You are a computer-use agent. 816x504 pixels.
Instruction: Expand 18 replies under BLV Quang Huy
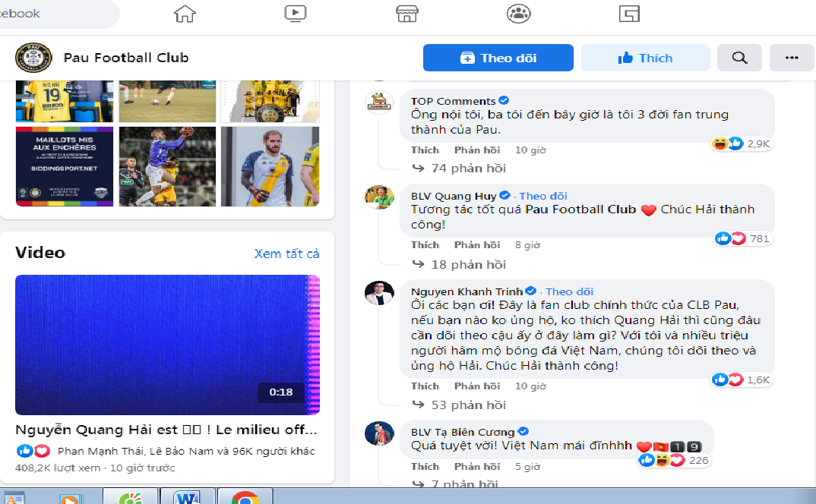[x=467, y=264]
